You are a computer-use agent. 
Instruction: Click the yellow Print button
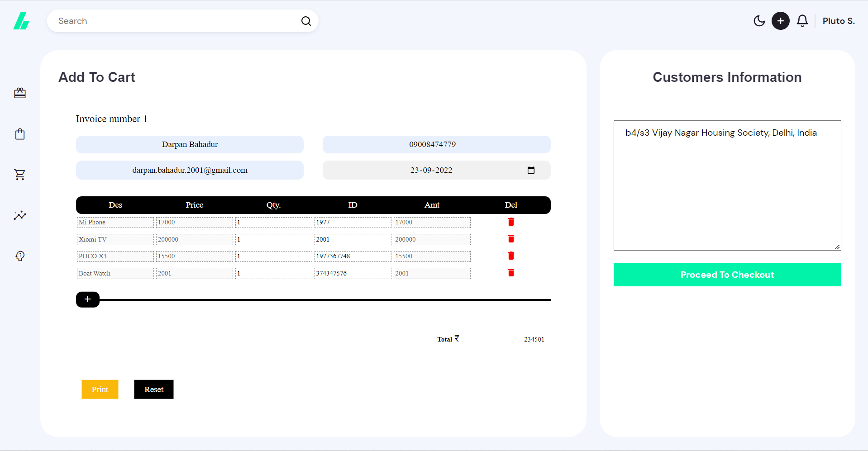100,389
